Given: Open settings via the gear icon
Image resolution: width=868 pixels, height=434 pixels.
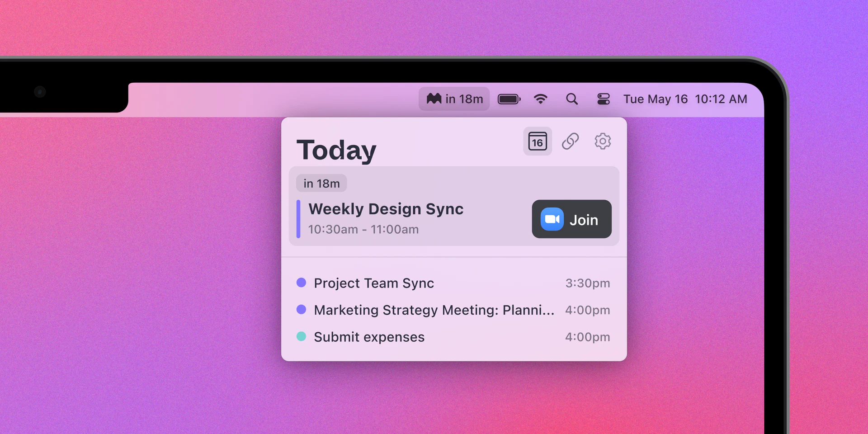Looking at the screenshot, I should click(602, 142).
